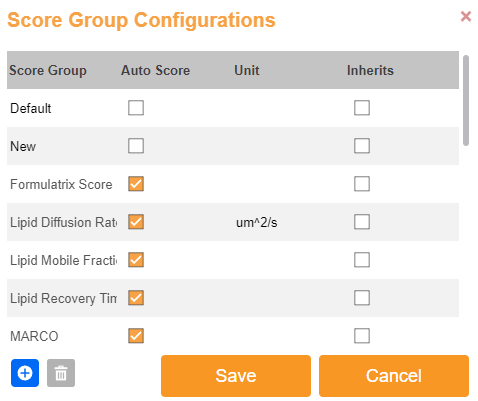Enable Auto Score for New group

tap(136, 146)
